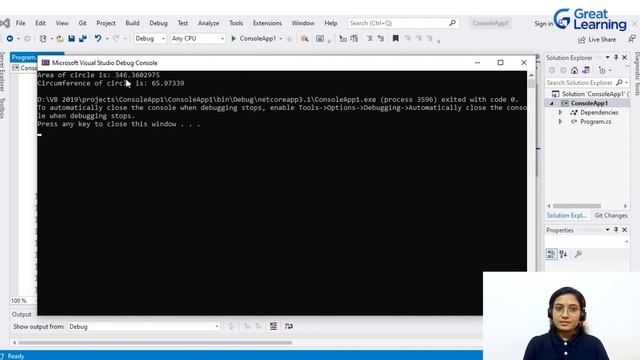Click the magnifier in Solution Explorer search
The height and width of the screenshot is (360, 640).
tap(619, 82)
